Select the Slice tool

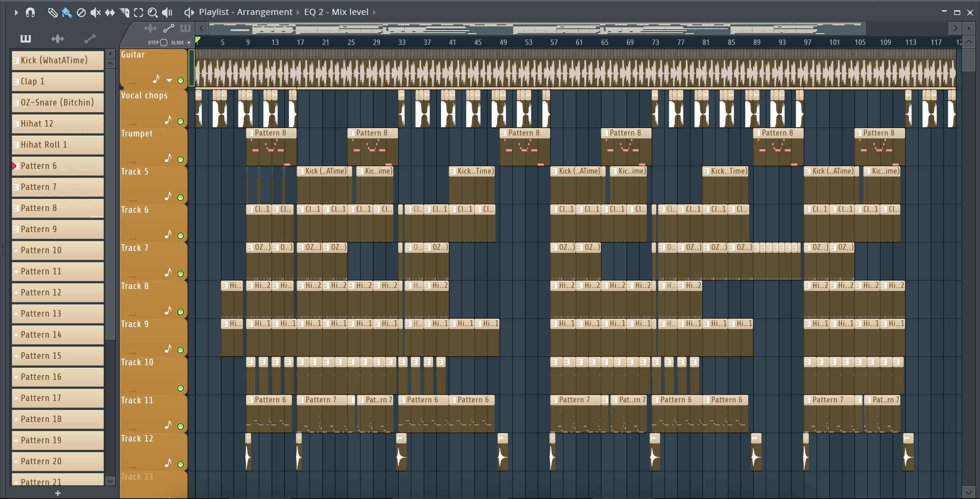click(x=125, y=13)
